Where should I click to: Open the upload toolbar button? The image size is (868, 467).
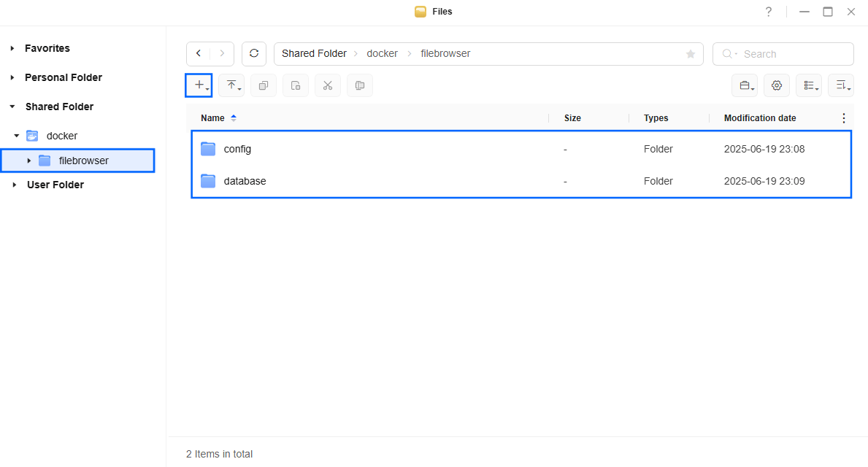231,86
